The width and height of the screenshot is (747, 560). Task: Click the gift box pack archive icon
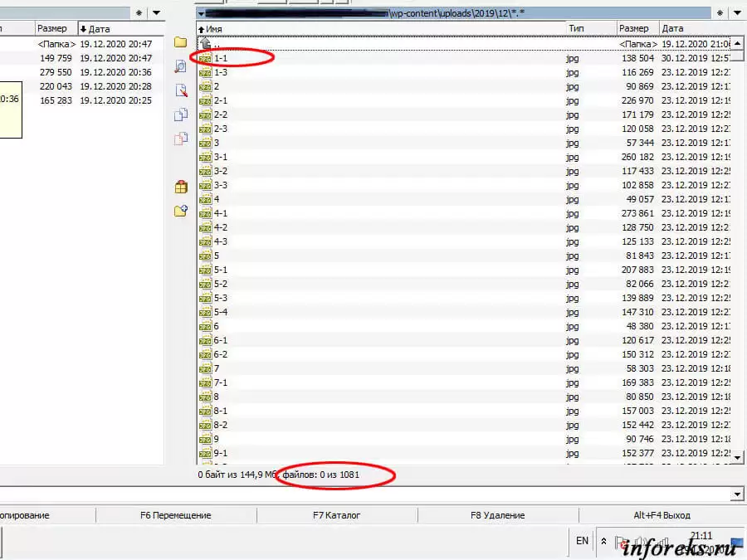180,187
